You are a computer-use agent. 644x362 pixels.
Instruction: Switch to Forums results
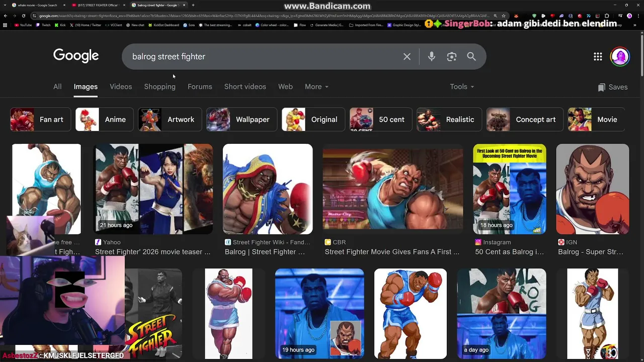click(x=200, y=87)
